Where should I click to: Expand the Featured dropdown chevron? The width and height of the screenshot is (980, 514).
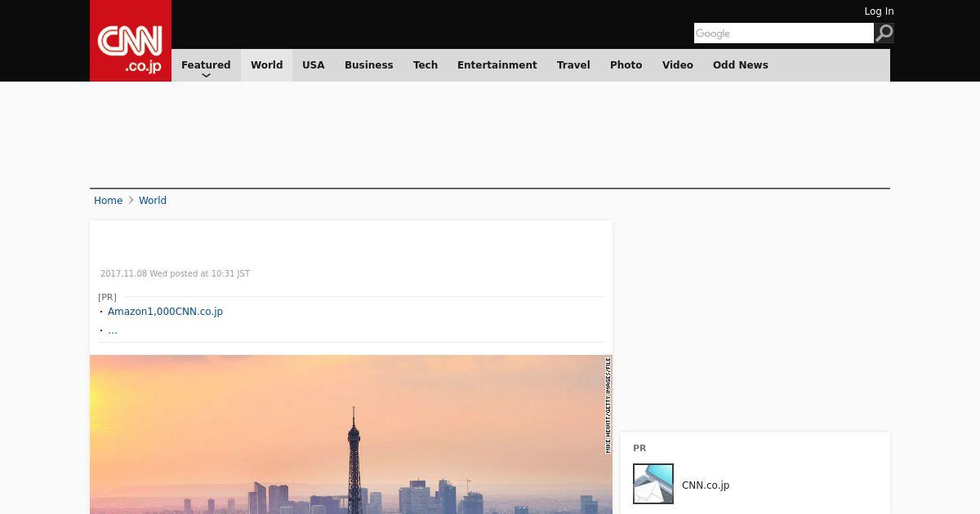206,75
